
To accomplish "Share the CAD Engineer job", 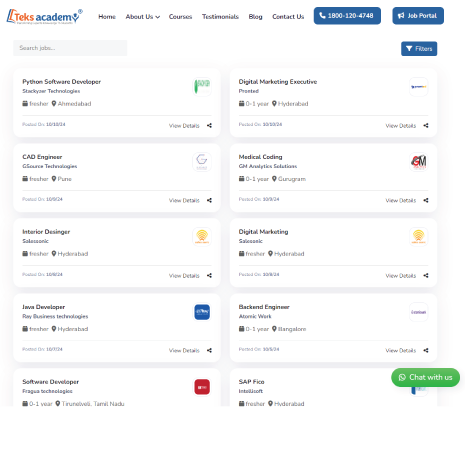I will 209,200.
